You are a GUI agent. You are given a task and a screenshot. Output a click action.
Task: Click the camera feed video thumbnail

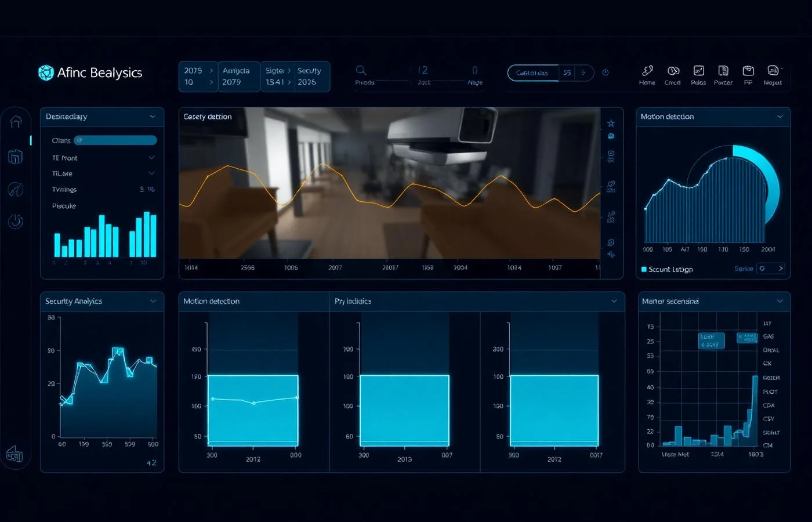390,183
